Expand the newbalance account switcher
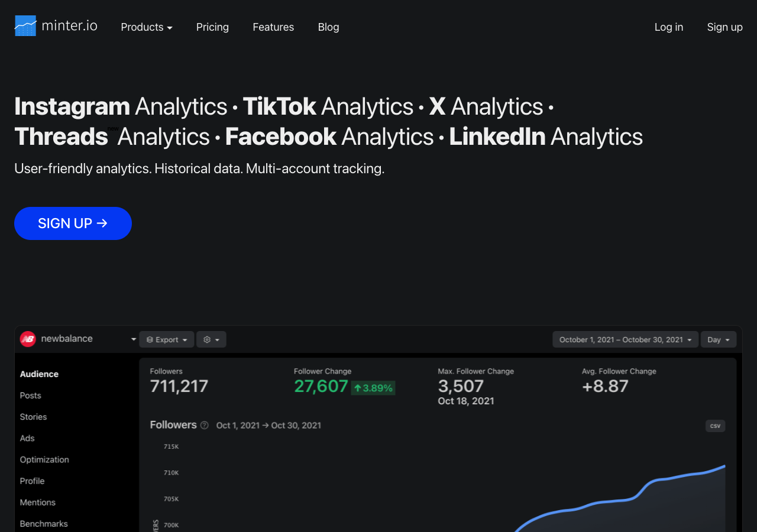 pyautogui.click(x=133, y=339)
